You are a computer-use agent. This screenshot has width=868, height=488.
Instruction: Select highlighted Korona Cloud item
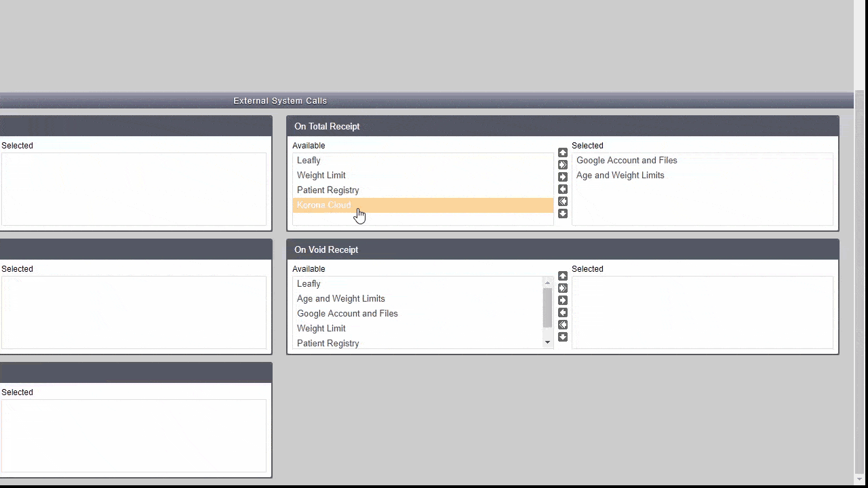pyautogui.click(x=422, y=205)
